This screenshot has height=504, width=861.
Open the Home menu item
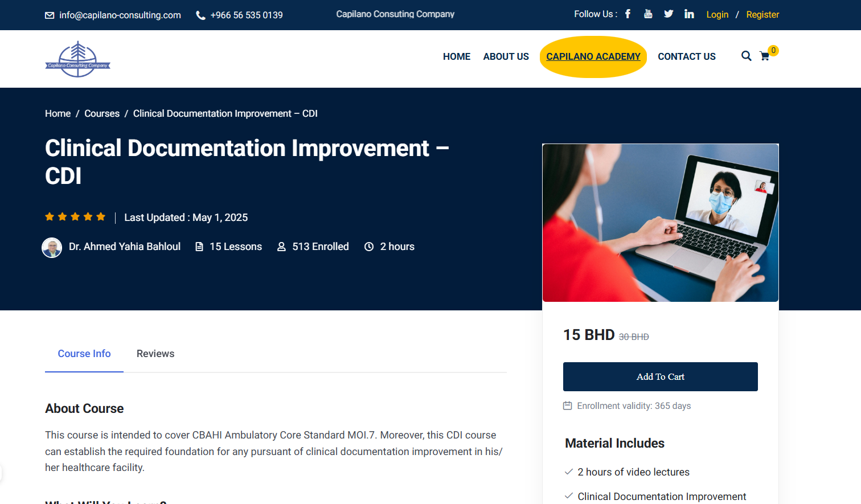click(457, 56)
